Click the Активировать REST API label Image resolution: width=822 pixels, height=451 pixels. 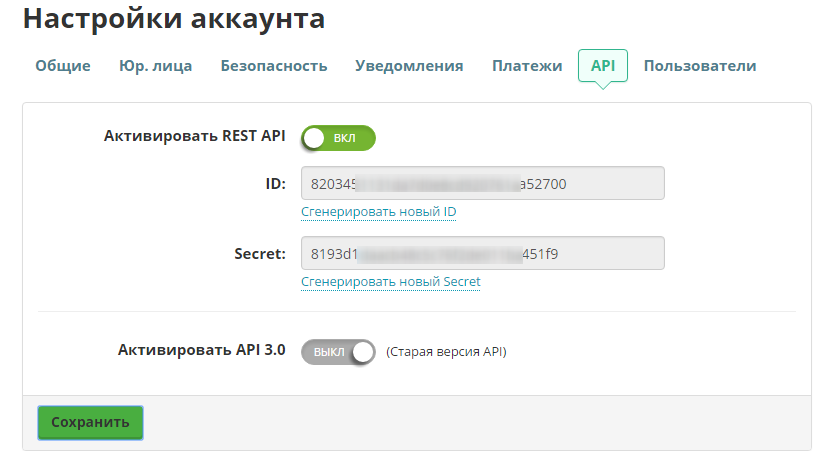coord(194,137)
